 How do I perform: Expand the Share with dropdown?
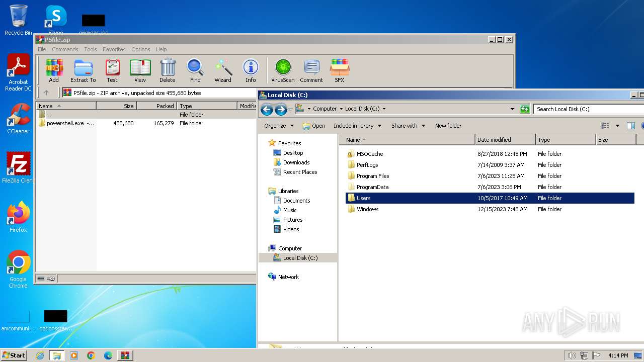(x=408, y=126)
